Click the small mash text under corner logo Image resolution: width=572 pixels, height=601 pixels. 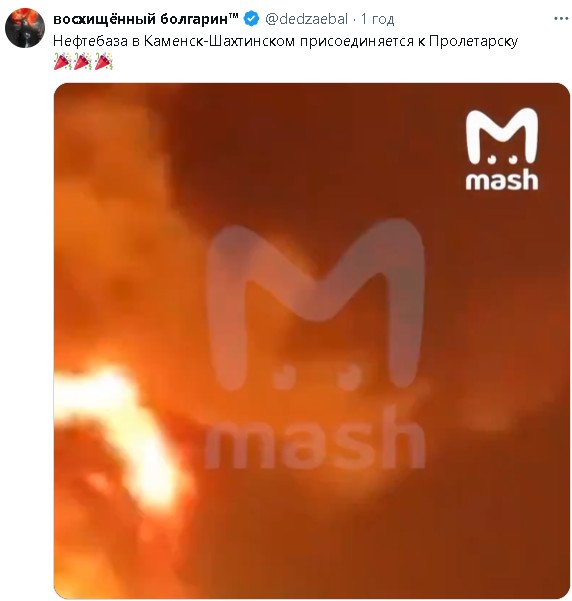click(502, 181)
